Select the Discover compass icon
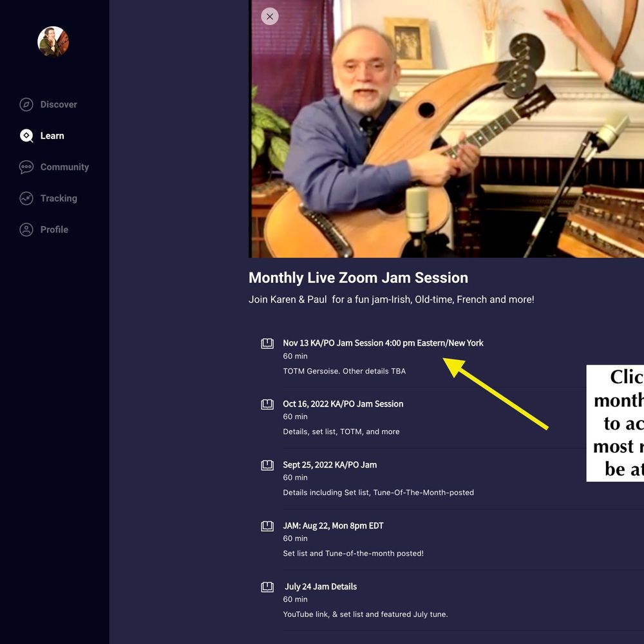The height and width of the screenshot is (644, 644). (x=26, y=104)
